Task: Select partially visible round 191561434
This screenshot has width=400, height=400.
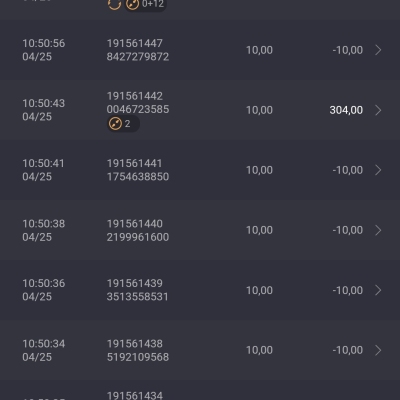Action: (x=135, y=395)
